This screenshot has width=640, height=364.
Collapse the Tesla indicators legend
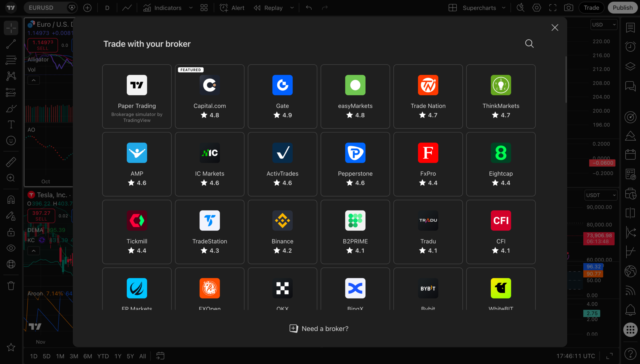click(x=33, y=251)
